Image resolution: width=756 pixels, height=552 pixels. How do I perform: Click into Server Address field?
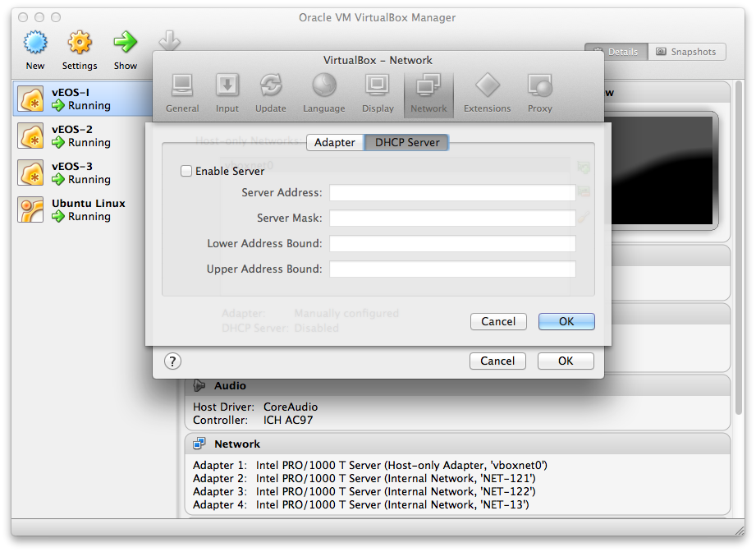(x=452, y=192)
